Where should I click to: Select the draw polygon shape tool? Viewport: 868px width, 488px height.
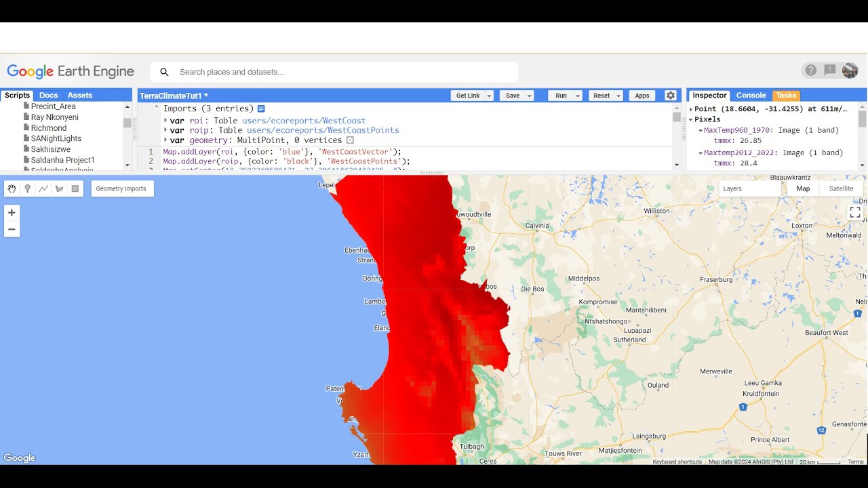(60, 189)
